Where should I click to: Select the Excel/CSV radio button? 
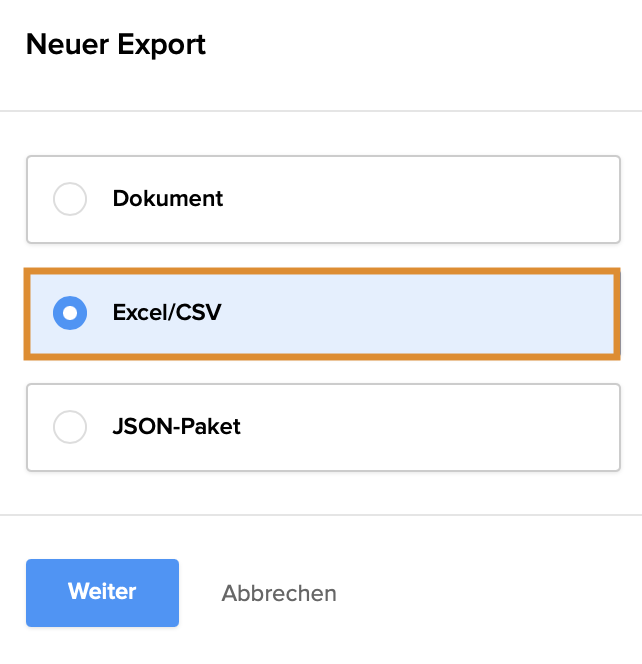(x=70, y=313)
